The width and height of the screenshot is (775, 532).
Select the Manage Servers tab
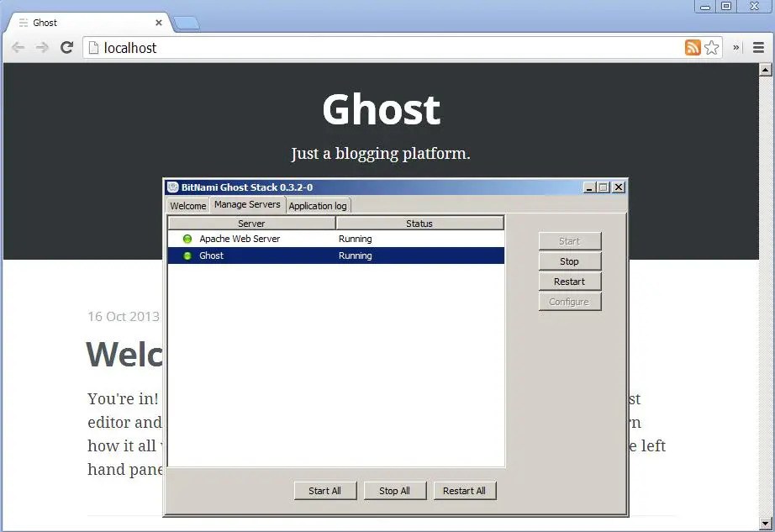[x=247, y=204]
